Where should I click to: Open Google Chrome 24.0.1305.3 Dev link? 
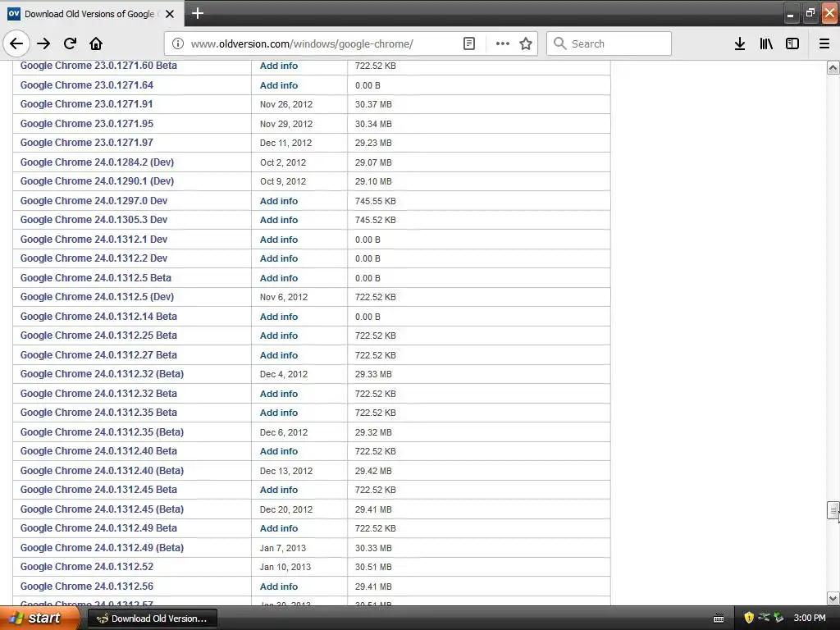coord(94,220)
